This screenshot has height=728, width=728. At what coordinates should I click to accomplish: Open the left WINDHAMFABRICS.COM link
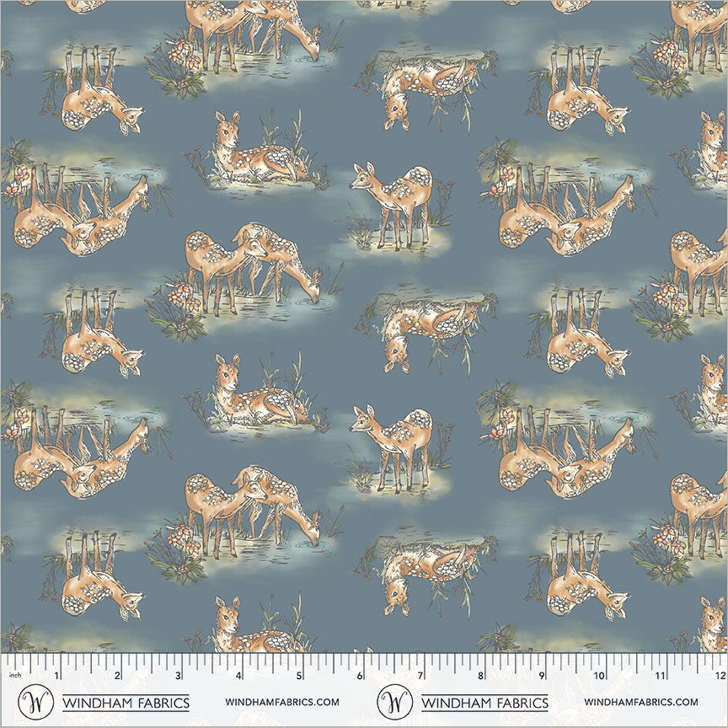click(282, 702)
